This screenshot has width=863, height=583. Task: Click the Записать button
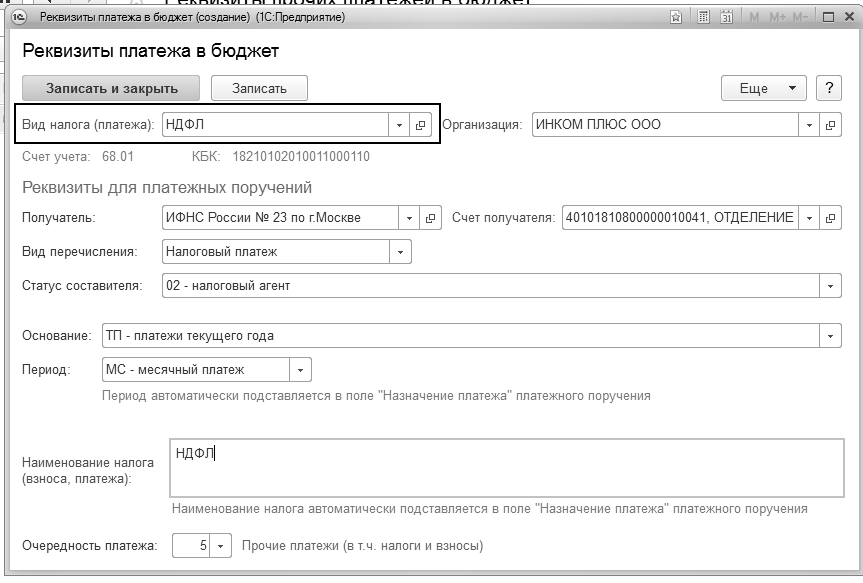pyautogui.click(x=259, y=88)
